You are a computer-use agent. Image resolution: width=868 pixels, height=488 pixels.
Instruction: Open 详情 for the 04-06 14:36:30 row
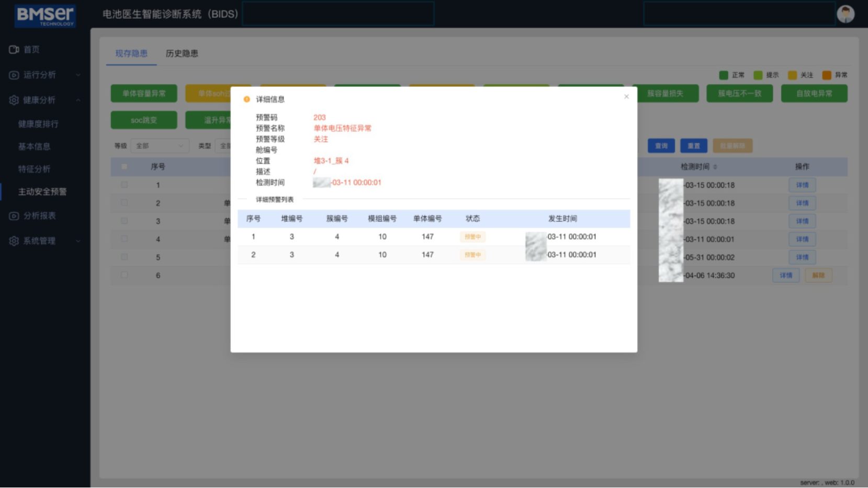[x=786, y=275]
